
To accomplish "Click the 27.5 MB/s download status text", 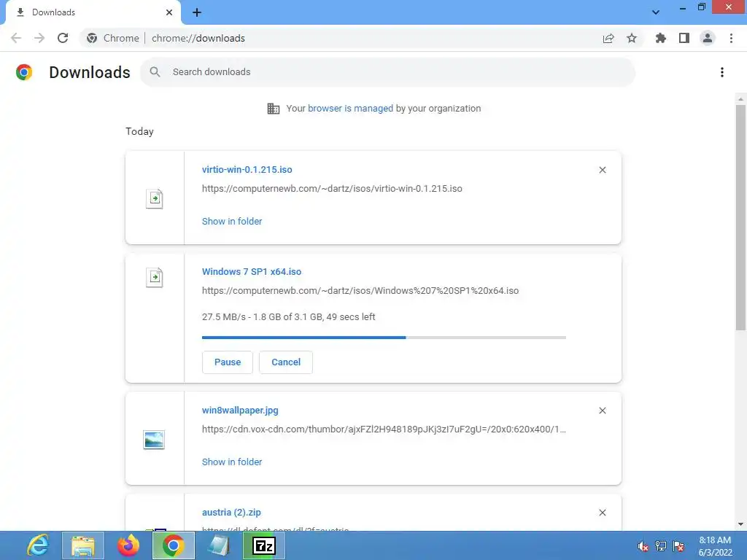I will [289, 317].
